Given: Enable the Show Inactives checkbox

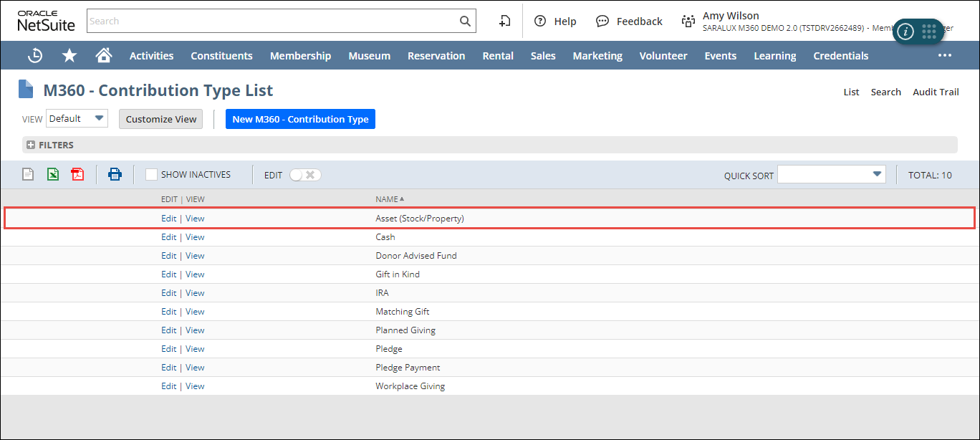Looking at the screenshot, I should [x=151, y=174].
